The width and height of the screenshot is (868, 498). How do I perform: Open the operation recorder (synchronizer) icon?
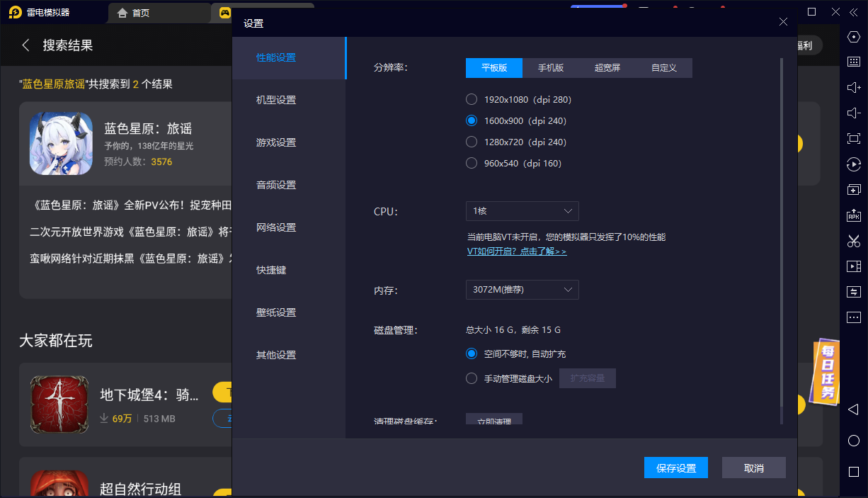[853, 164]
